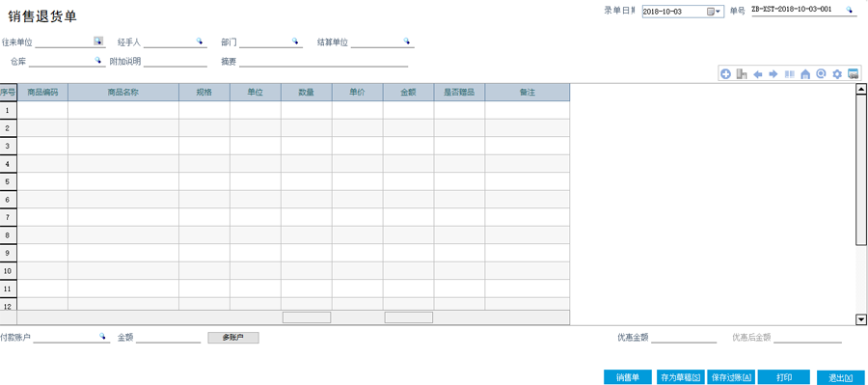Open lookup icon for 往来单位 field
868x385 pixels.
[98, 41]
